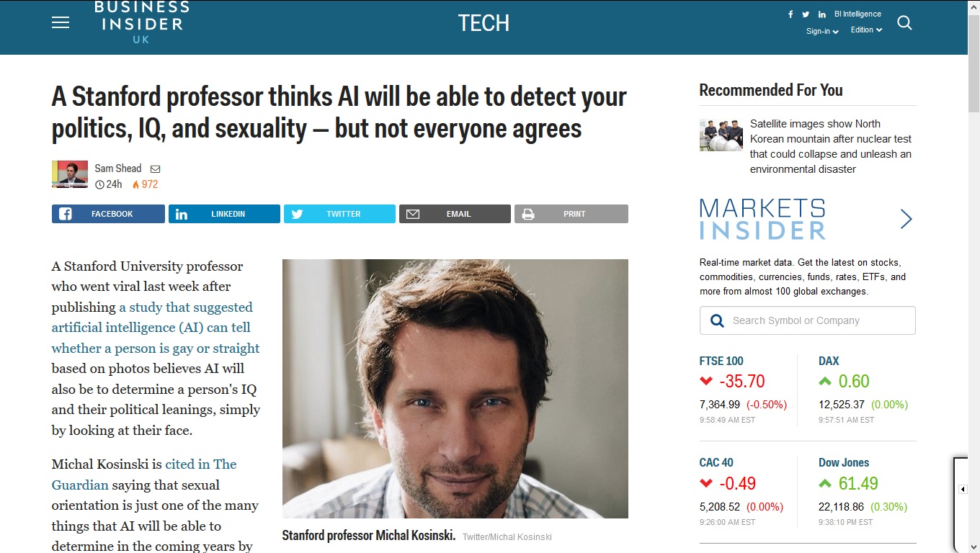Share the article via LinkedIn button

click(224, 214)
